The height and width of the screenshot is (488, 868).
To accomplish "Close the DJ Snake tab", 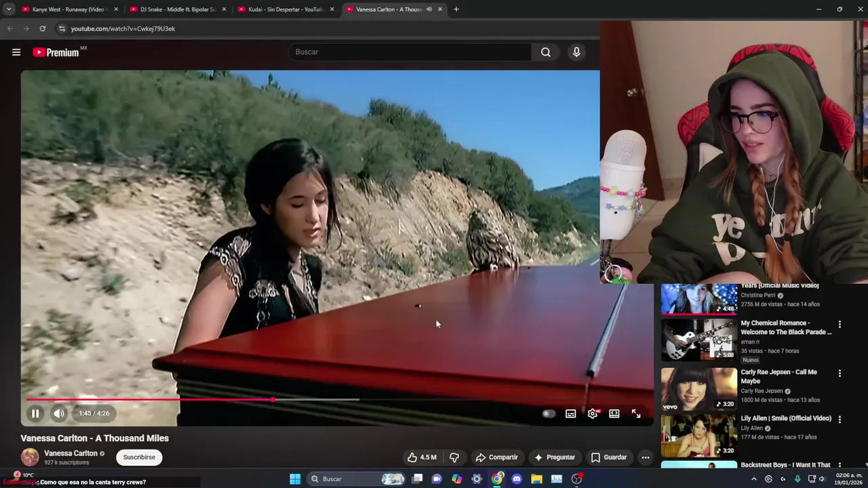I will tap(224, 9).
